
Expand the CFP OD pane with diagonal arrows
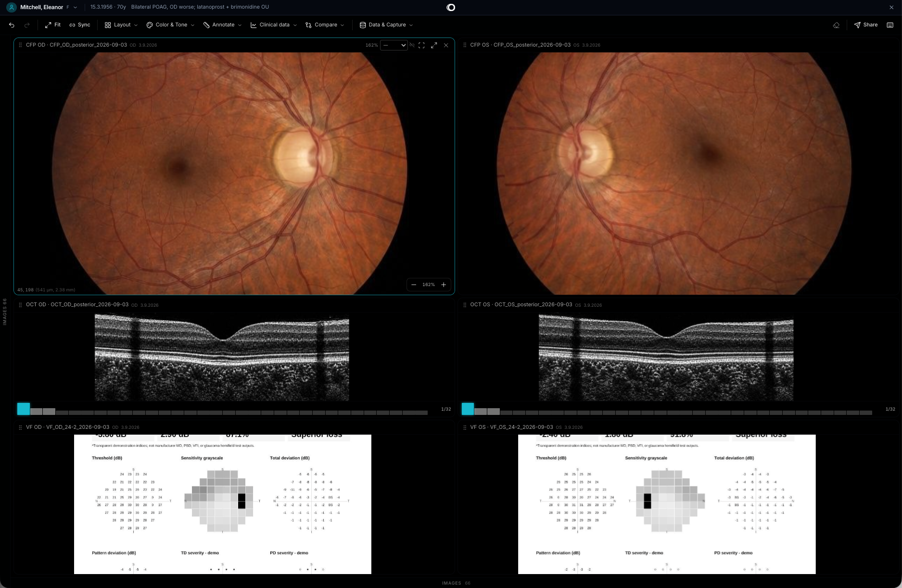[x=434, y=45]
